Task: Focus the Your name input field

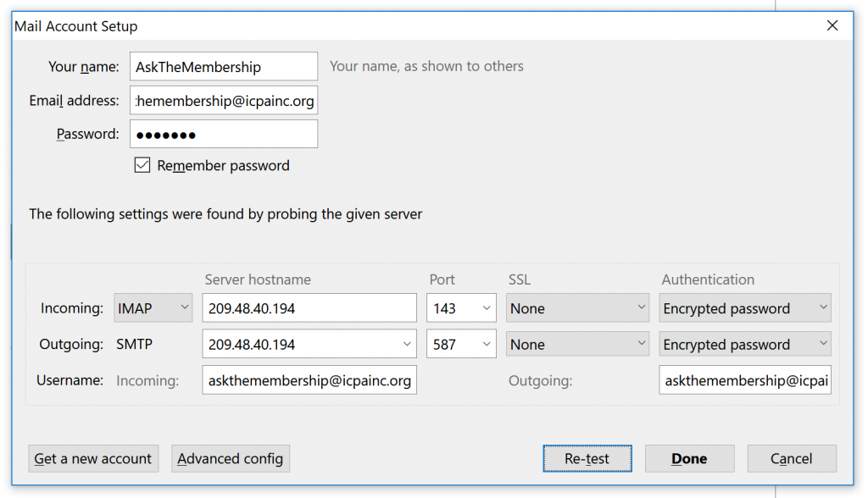Action: point(224,66)
